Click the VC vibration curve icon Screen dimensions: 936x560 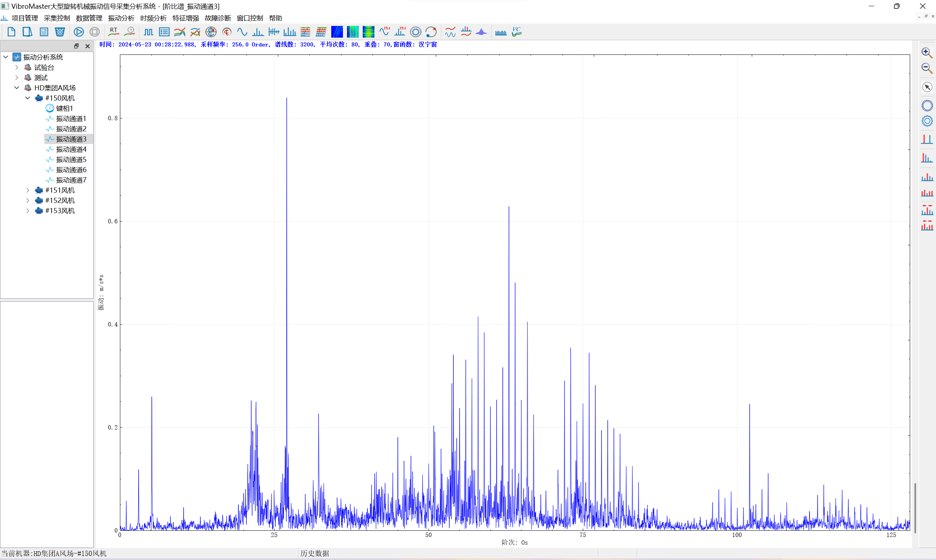coord(517,32)
